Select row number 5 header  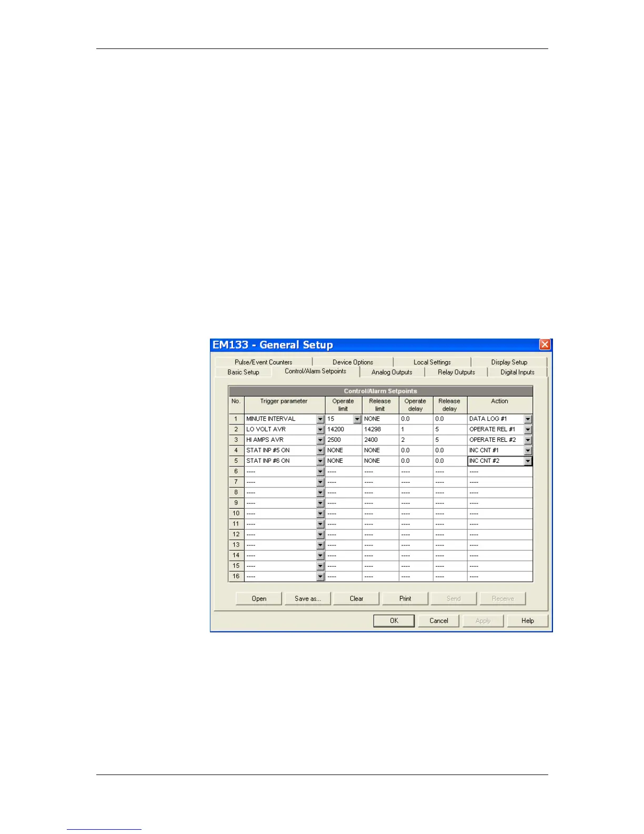236,461
